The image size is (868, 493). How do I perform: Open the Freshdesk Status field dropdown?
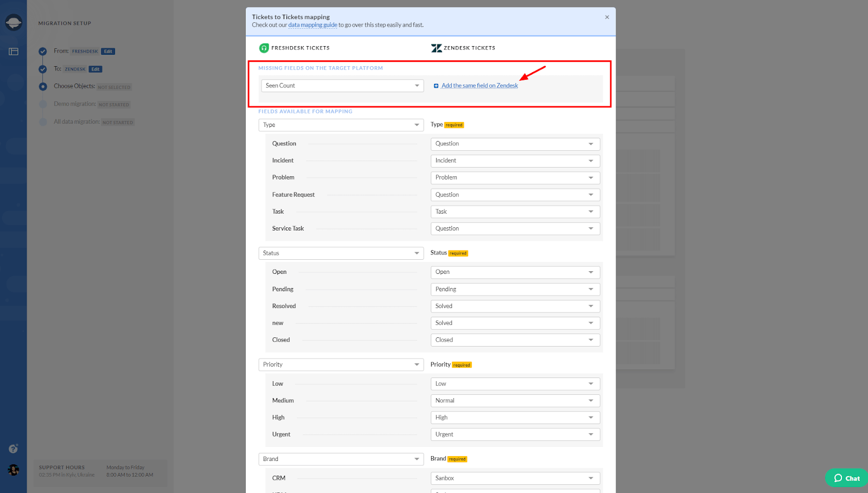[x=341, y=253]
